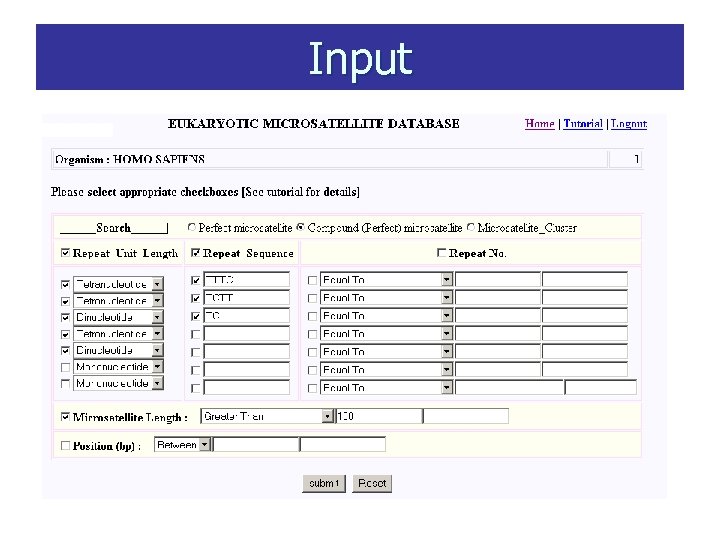Click the second microsatellite length input field
This screenshot has width=720, height=540.
(466, 416)
